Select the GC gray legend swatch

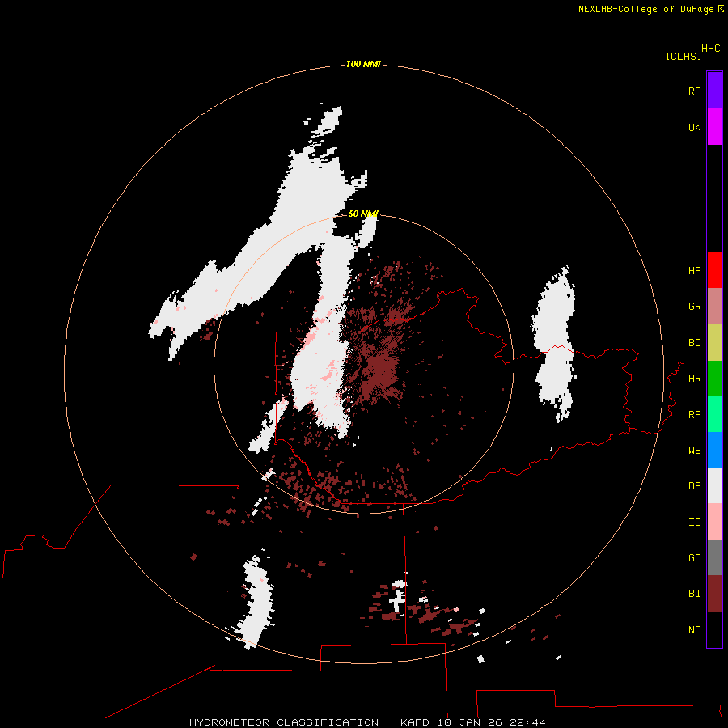[x=714, y=557]
